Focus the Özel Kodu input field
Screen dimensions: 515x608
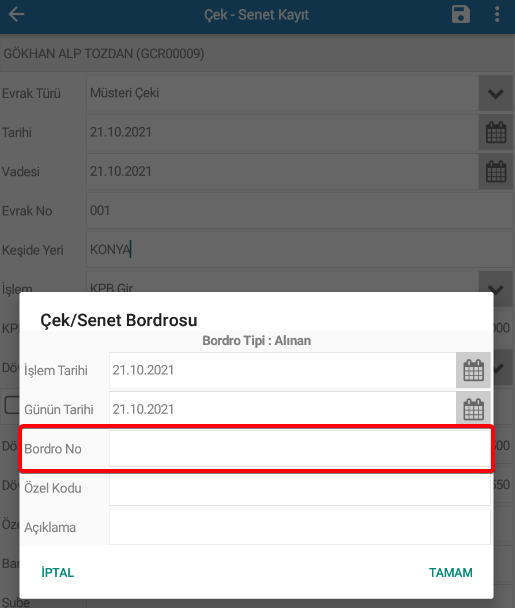point(300,488)
